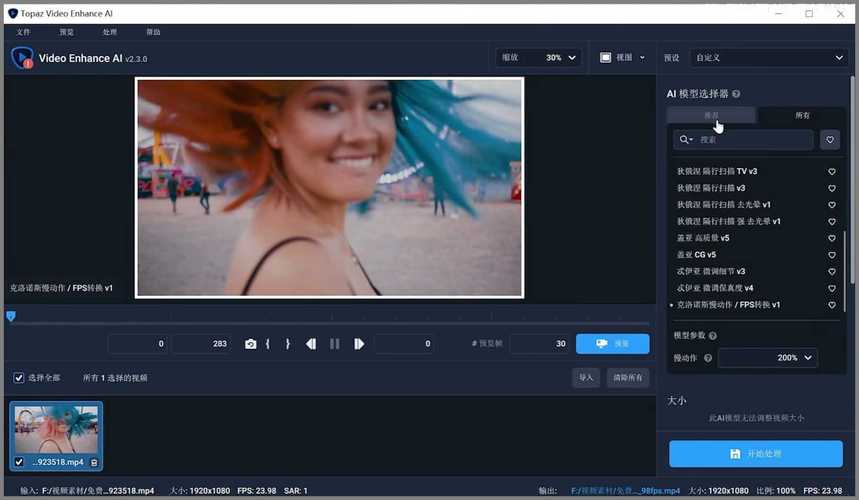Click help icon beside 模型参数
The width and height of the screenshot is (859, 500).
(713, 336)
